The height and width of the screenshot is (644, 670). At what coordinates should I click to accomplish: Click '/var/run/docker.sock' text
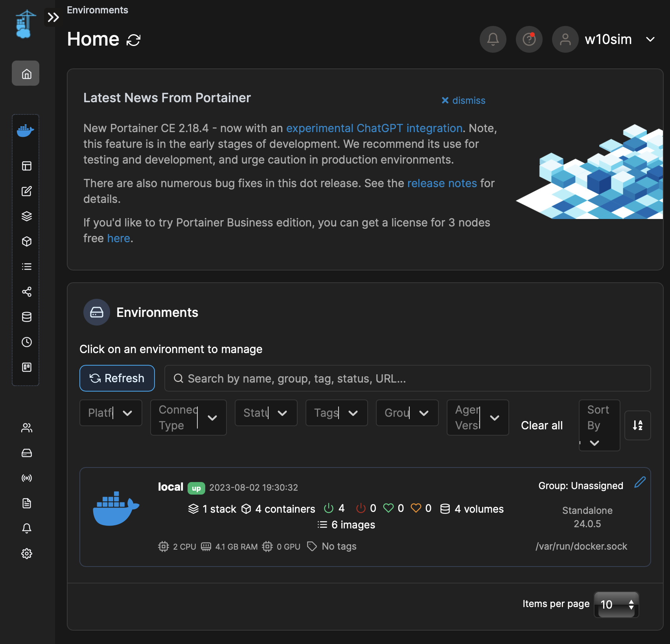click(581, 546)
